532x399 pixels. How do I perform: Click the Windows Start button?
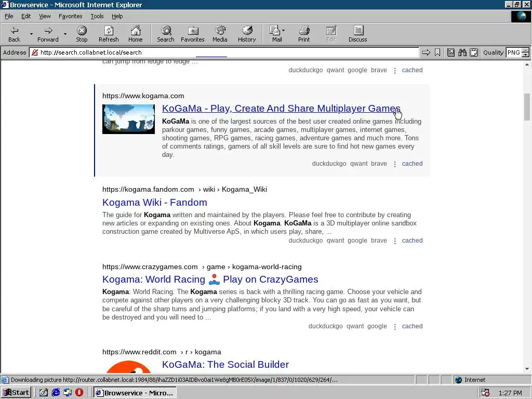16,393
